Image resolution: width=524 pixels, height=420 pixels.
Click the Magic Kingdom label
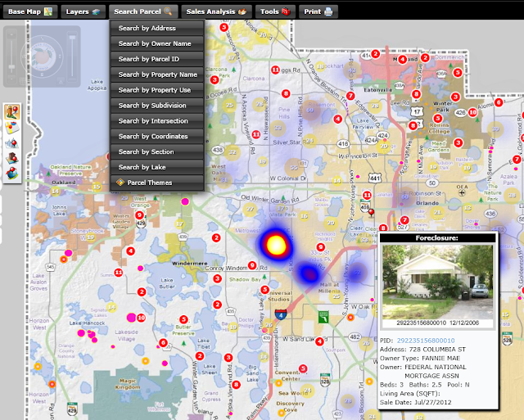(x=128, y=384)
